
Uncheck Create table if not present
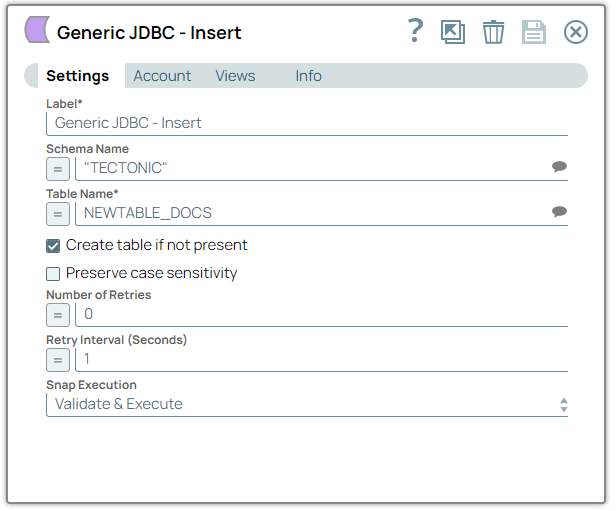pyautogui.click(x=53, y=246)
